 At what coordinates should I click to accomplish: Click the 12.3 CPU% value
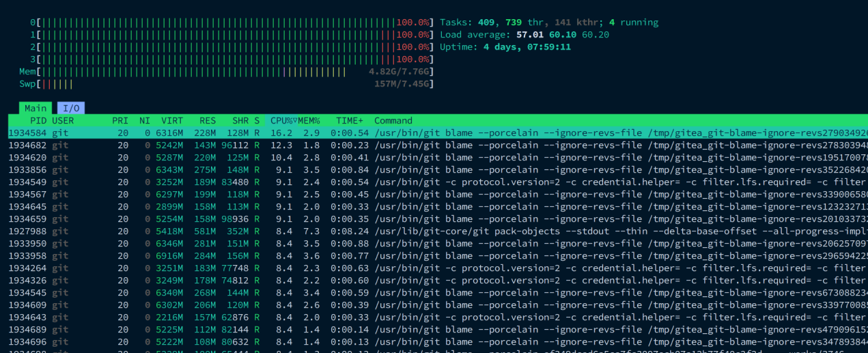281,145
